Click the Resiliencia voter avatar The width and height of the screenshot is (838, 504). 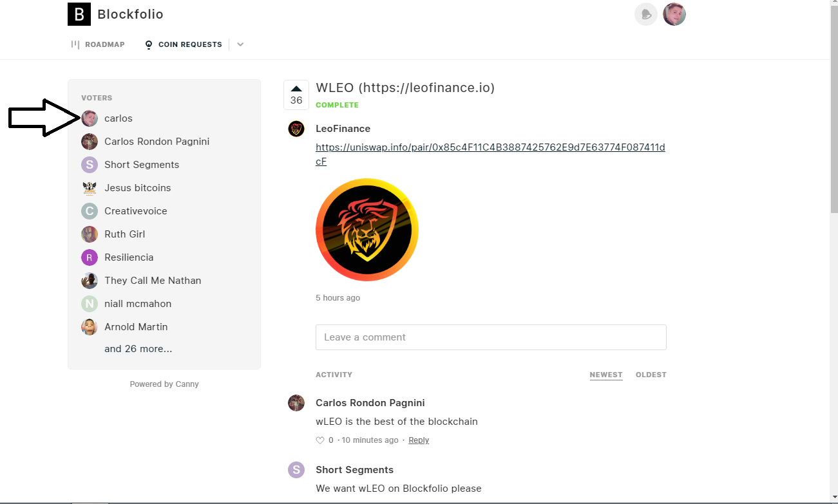(90, 257)
